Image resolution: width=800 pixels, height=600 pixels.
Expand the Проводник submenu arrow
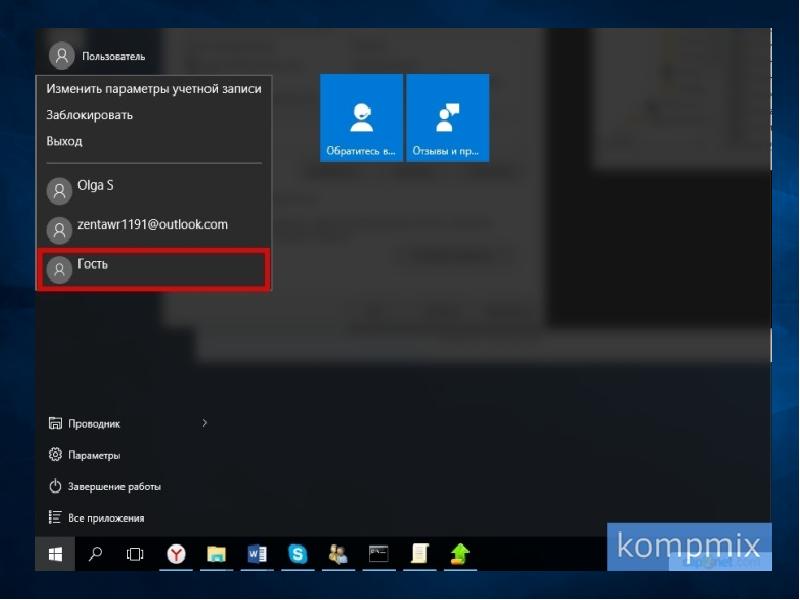(205, 423)
